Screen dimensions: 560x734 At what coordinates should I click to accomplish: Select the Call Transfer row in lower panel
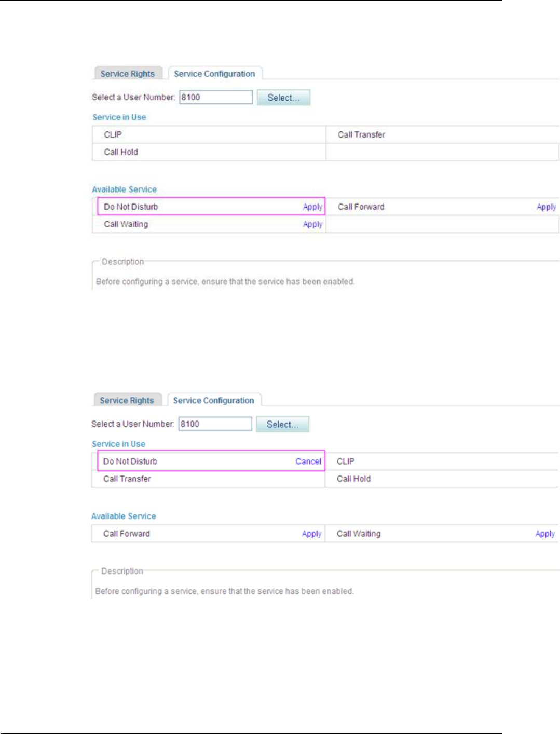(208, 479)
